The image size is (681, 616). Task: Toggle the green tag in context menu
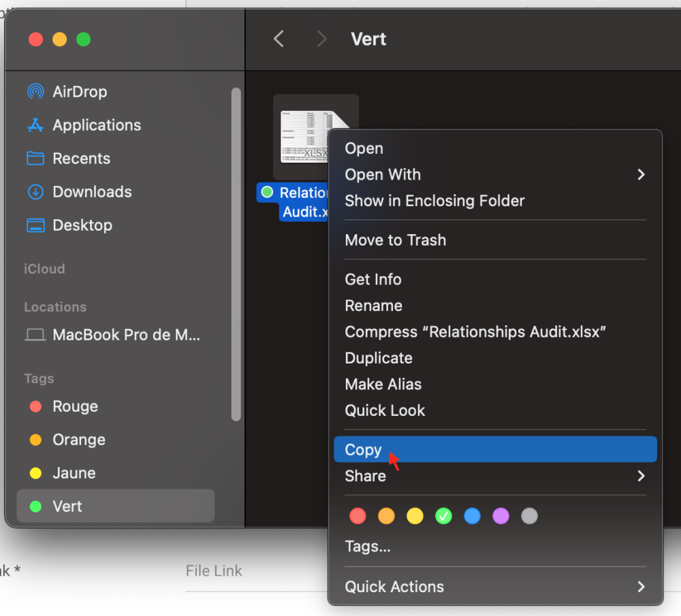coord(443,517)
